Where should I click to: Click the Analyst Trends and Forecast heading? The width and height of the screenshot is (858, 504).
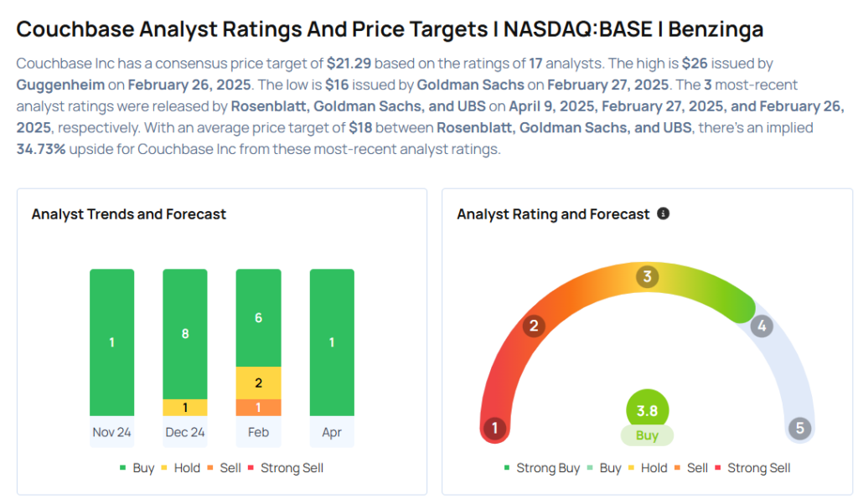[x=129, y=214]
